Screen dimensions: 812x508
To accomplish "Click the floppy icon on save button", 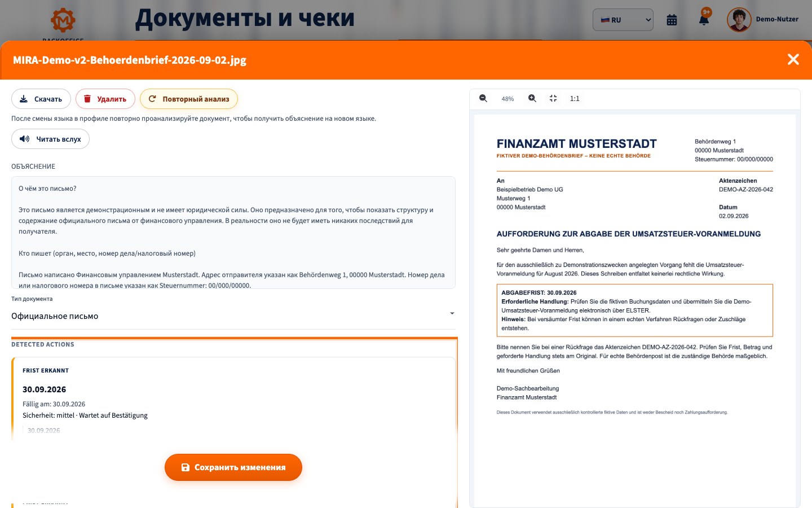I will (185, 467).
